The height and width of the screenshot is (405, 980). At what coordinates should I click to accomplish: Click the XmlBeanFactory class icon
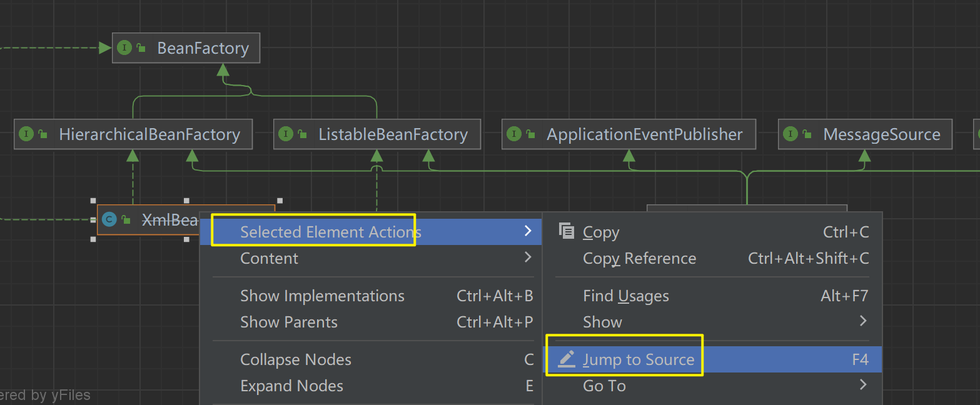coord(109,219)
